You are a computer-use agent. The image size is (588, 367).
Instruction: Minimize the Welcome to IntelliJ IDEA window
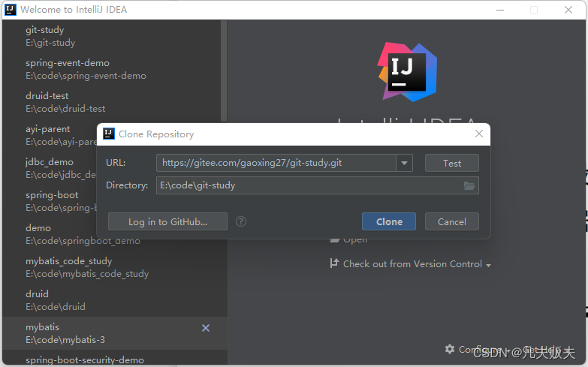pos(500,10)
